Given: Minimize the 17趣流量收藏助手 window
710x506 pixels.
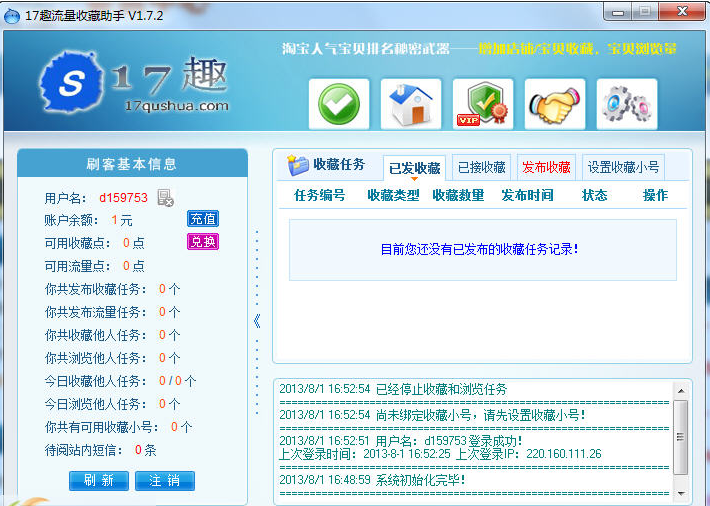Looking at the screenshot, I should (618, 12).
